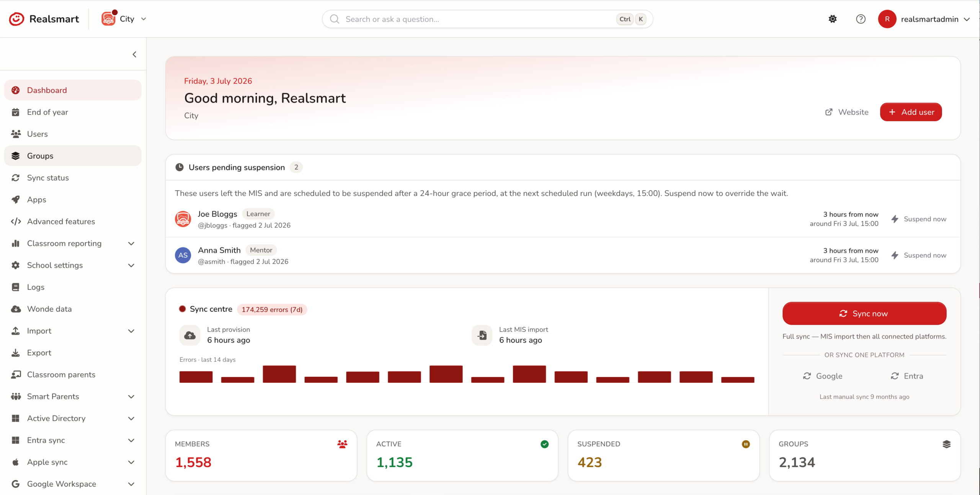This screenshot has height=495, width=980.
Task: Collapse the sidebar with the left chevron
Action: coord(134,54)
